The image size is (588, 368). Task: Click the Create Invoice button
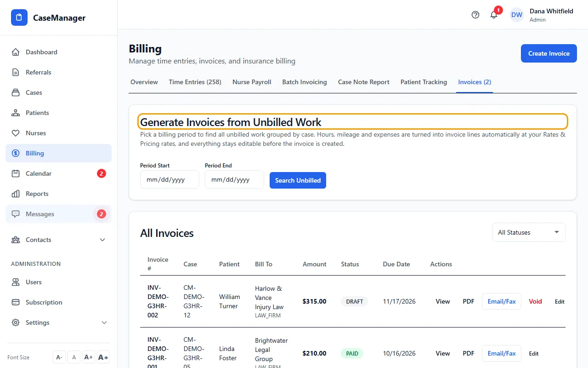coord(549,53)
